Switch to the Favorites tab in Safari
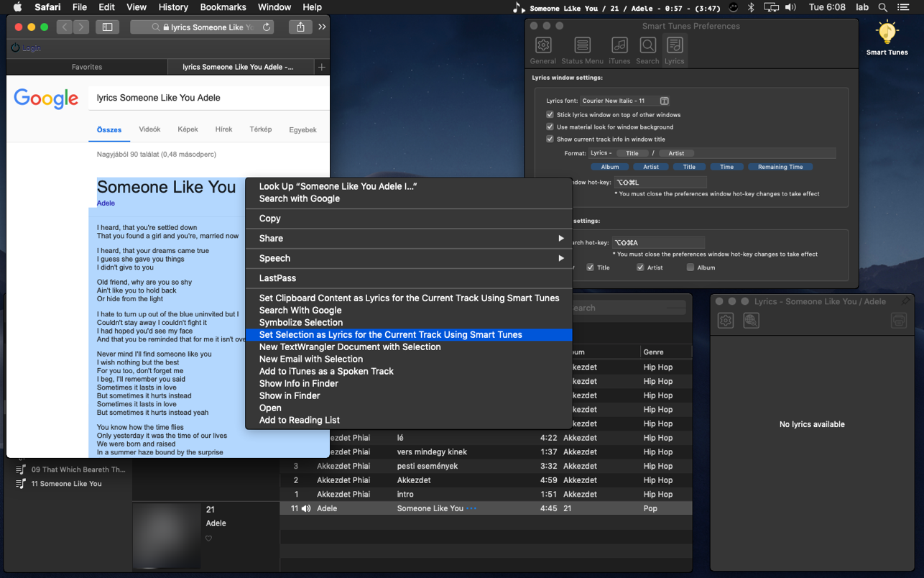924x578 pixels. pyautogui.click(x=87, y=67)
